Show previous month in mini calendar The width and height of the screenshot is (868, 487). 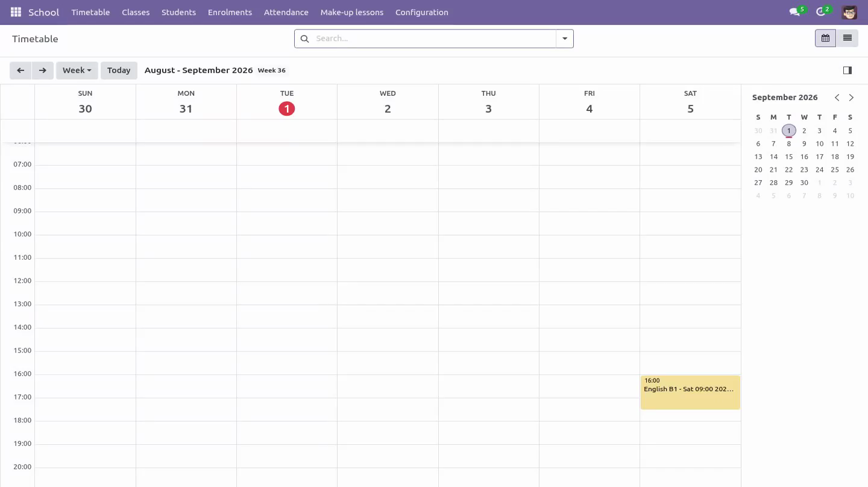tap(837, 98)
